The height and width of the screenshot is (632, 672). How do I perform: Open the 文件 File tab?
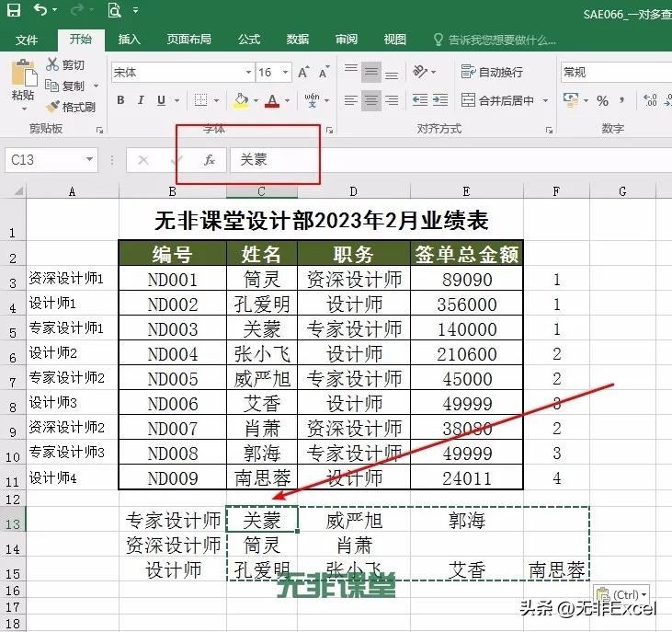(27, 40)
